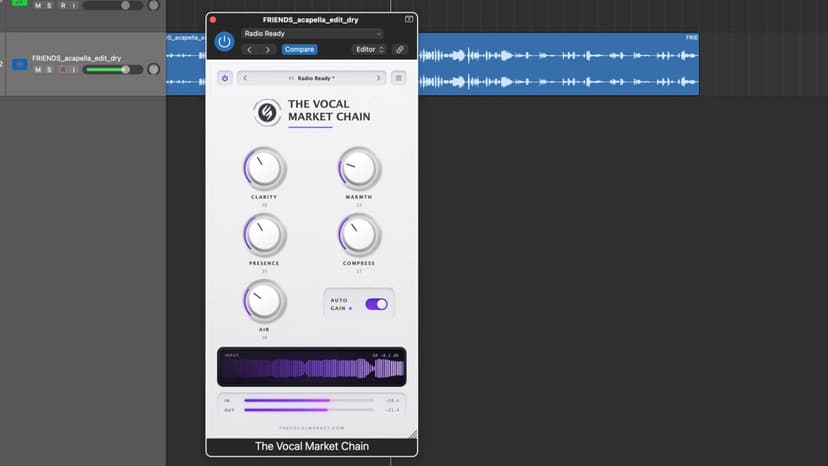This screenshot has width=828, height=466.
Task: Open the plugin hamburger menu icon
Action: coord(399,78)
